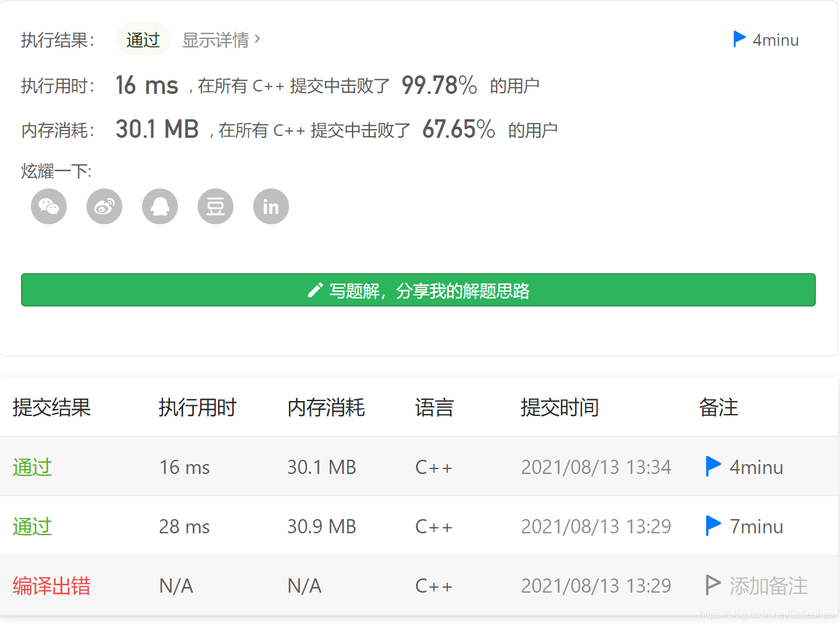This screenshot has height=626, width=840.
Task: Click 67.65% memory percentile value
Action: [459, 130]
